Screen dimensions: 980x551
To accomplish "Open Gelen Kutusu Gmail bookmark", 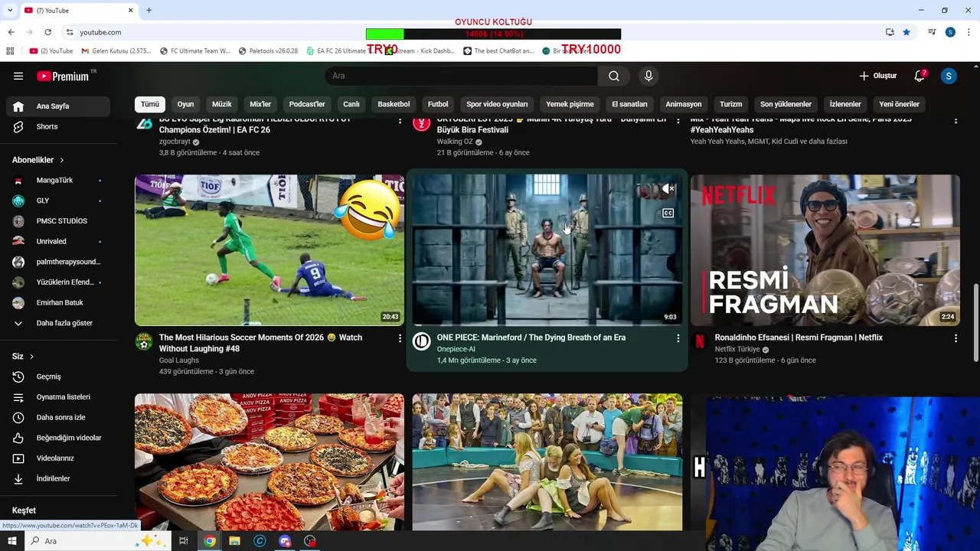I will pos(116,51).
